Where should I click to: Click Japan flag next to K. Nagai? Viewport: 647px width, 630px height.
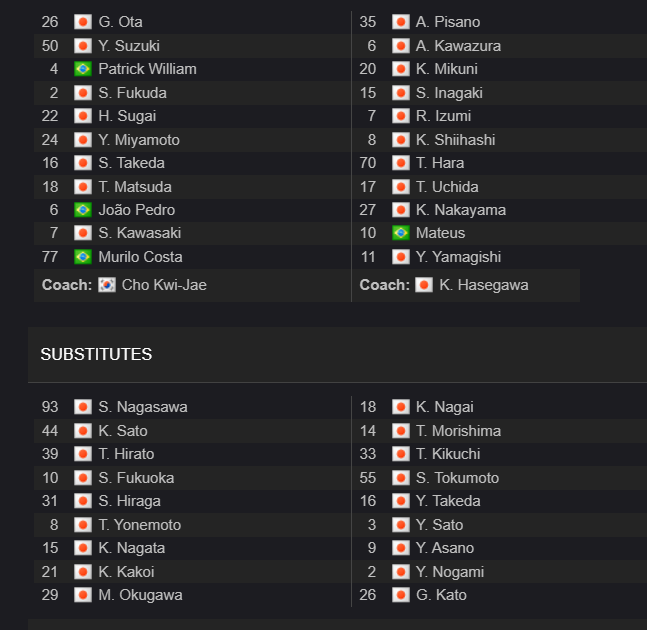[x=400, y=407]
